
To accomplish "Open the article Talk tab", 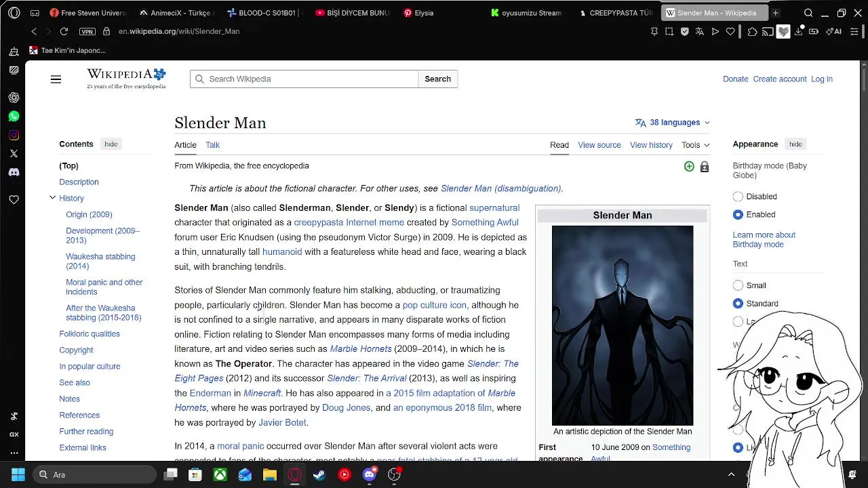I will [x=212, y=145].
